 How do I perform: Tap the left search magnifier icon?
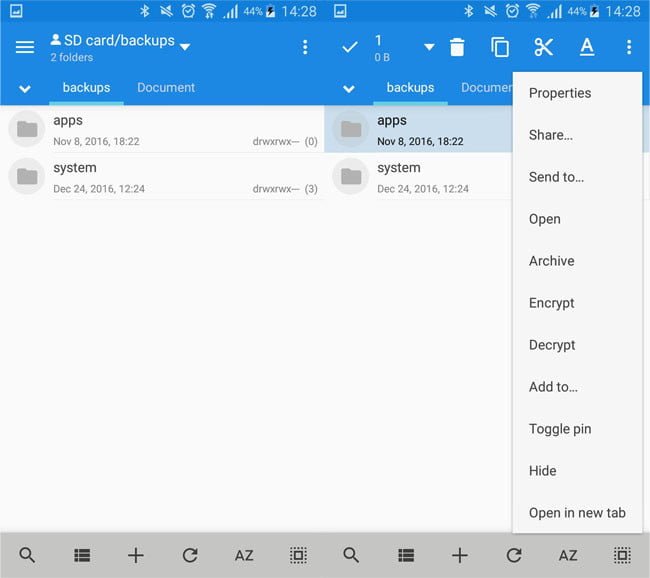pyautogui.click(x=27, y=555)
